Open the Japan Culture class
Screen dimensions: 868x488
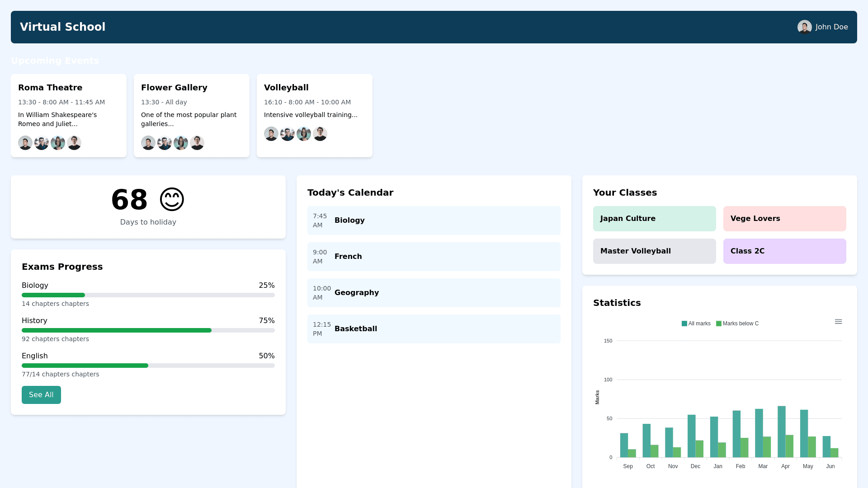[x=654, y=219]
